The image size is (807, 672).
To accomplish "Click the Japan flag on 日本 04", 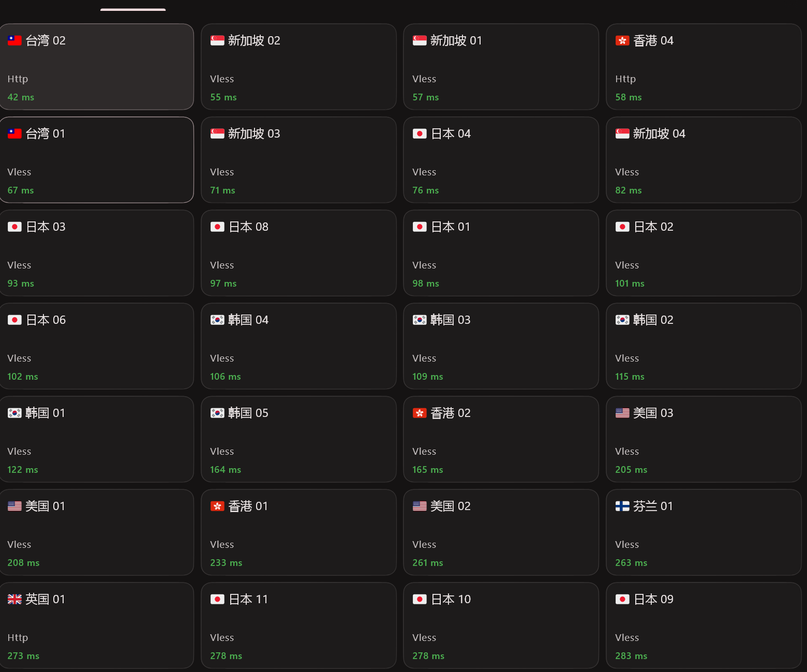I will tap(420, 133).
